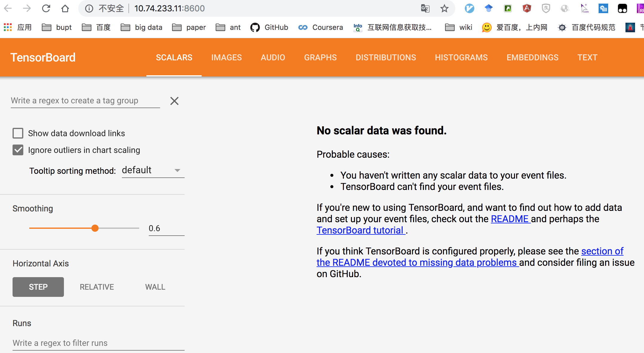Click the apps grid icon in bookmarks bar
The height and width of the screenshot is (353, 644).
[x=8, y=27]
